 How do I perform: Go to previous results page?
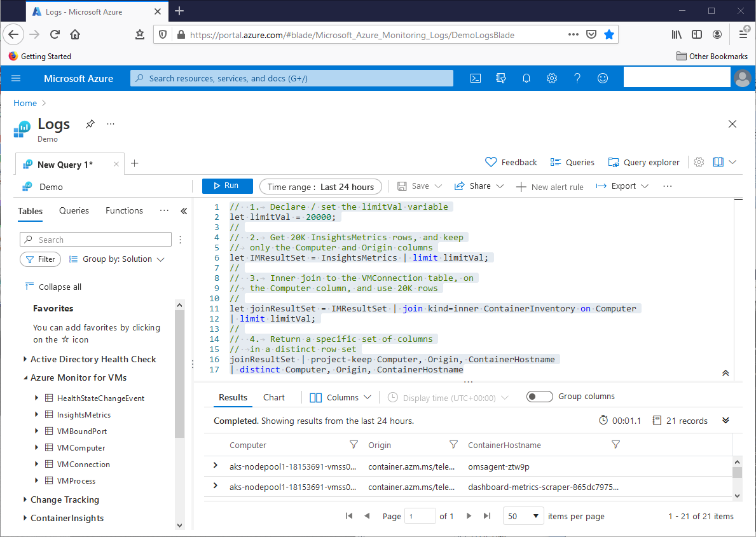[367, 516]
